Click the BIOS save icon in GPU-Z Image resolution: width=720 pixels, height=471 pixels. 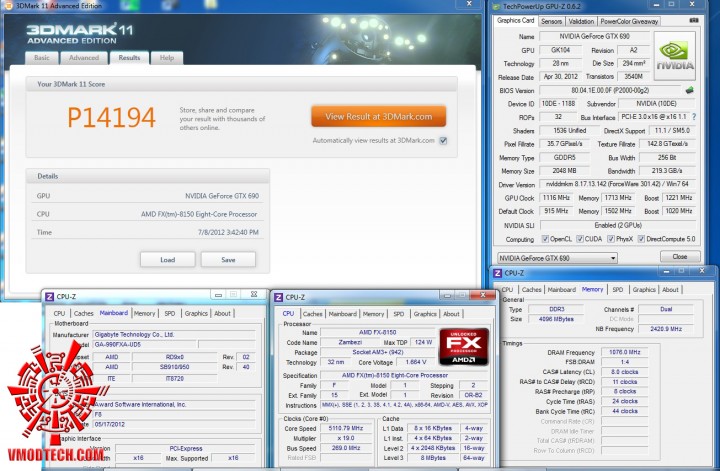pos(689,90)
